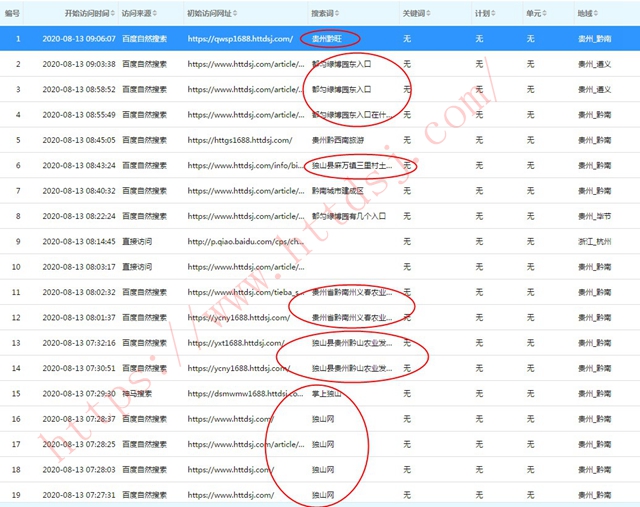Screen dimensions: 640x507
Task: Open the qwsp1688.httdsj.com URL in row 1
Action: [x=240, y=38]
